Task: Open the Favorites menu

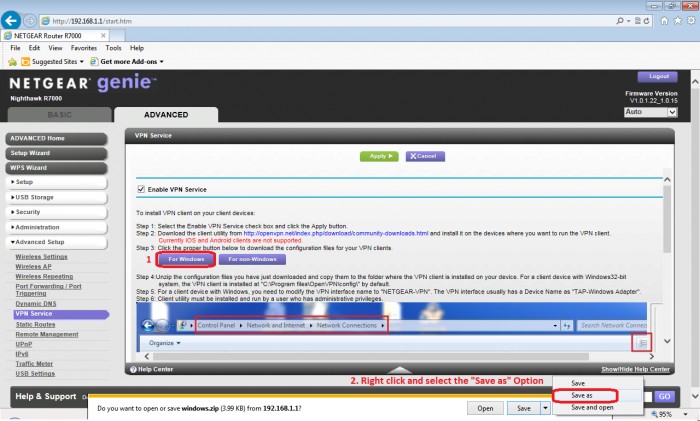Action: pyautogui.click(x=83, y=48)
